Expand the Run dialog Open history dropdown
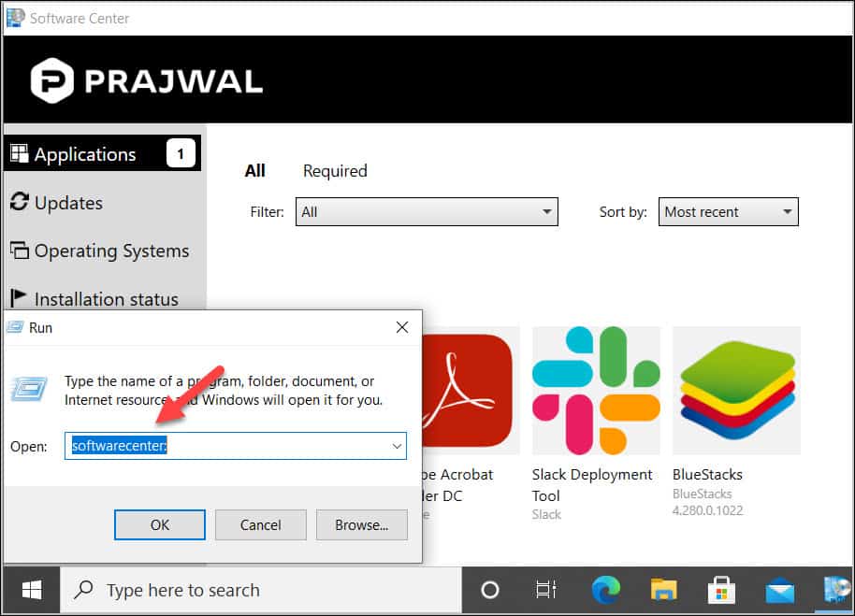The image size is (855, 616). point(397,446)
